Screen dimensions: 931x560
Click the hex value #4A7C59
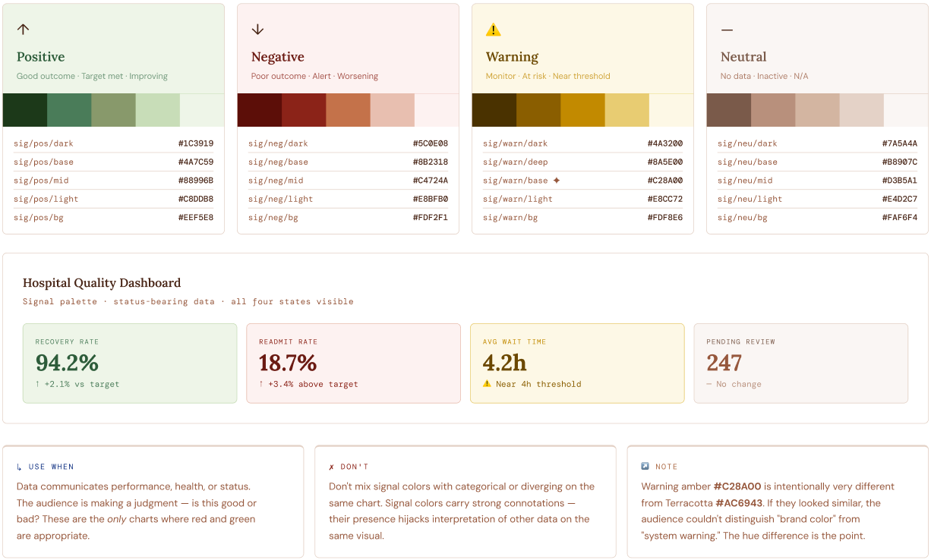coord(196,162)
